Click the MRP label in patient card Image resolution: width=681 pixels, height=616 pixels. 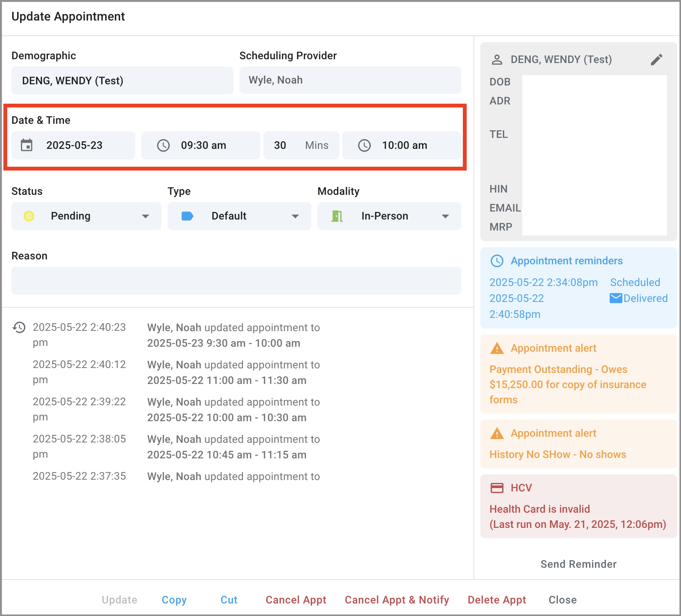[x=501, y=227]
